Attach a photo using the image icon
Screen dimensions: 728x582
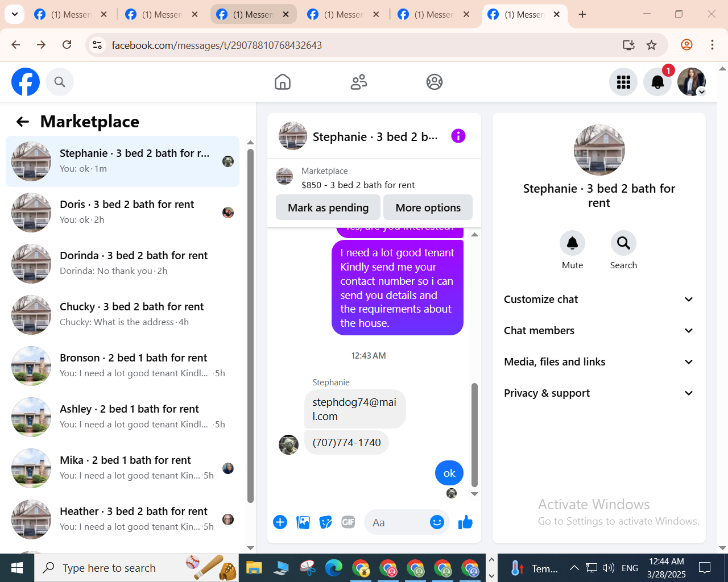[x=303, y=522]
